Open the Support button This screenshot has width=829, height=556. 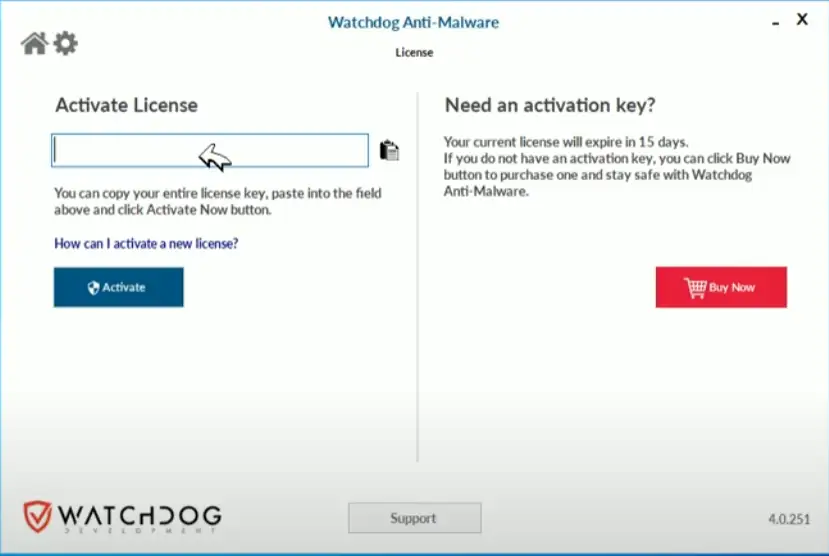[x=414, y=518]
